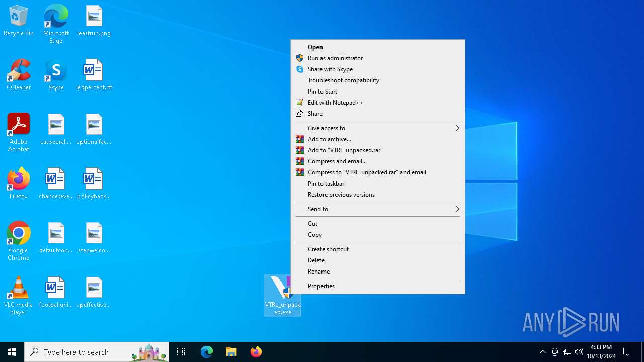This screenshot has width=644, height=362.
Task: Select the ledpercent.rtf document icon
Action: (94, 75)
